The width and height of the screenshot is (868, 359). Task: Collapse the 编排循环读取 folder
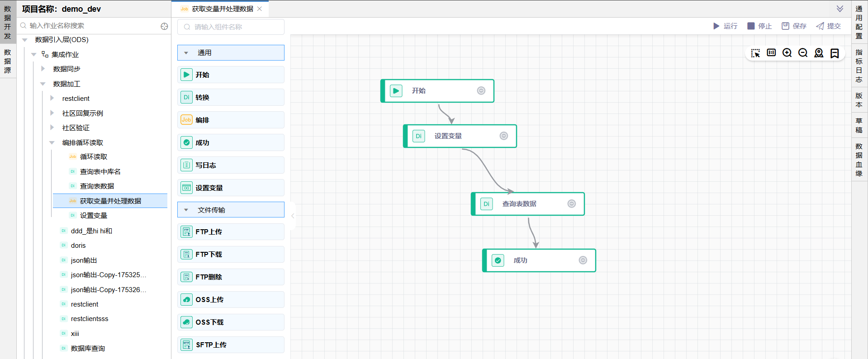point(52,143)
